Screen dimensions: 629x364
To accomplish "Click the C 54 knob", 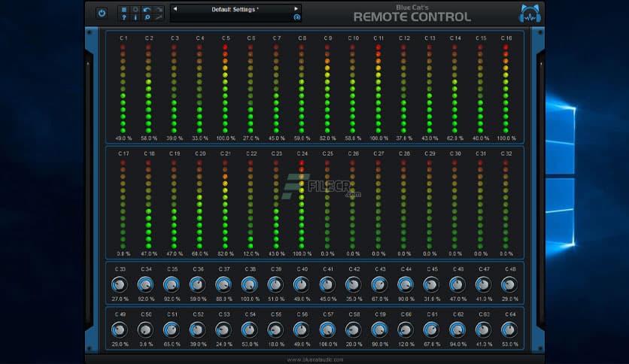I will (250, 330).
